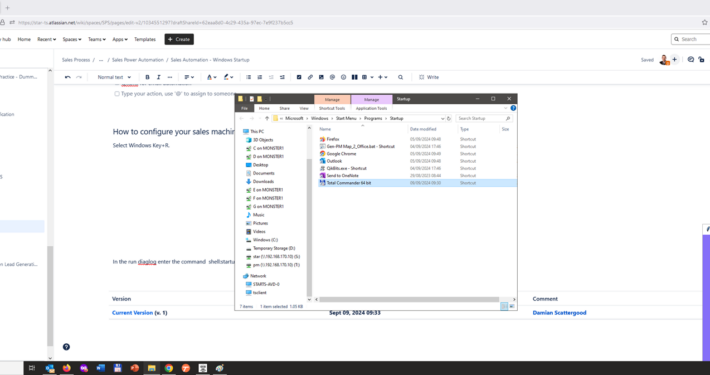
Task: Focus the Confluence Search field
Action: pos(691,39)
